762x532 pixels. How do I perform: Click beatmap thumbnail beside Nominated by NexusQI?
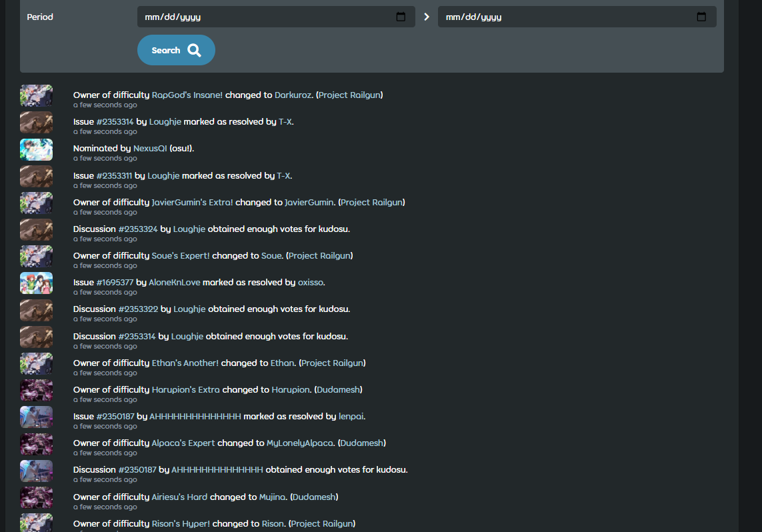37,149
